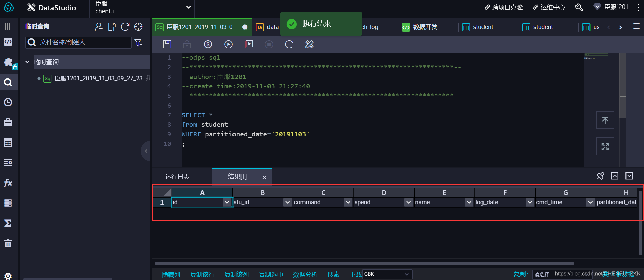Open the settings gear in sidebar

pyautogui.click(x=8, y=276)
